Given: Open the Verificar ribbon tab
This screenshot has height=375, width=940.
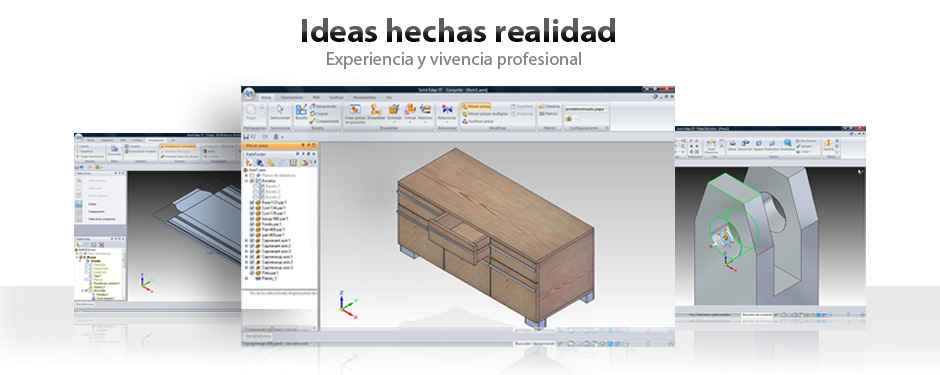Looking at the screenshot, I should tap(336, 97).
